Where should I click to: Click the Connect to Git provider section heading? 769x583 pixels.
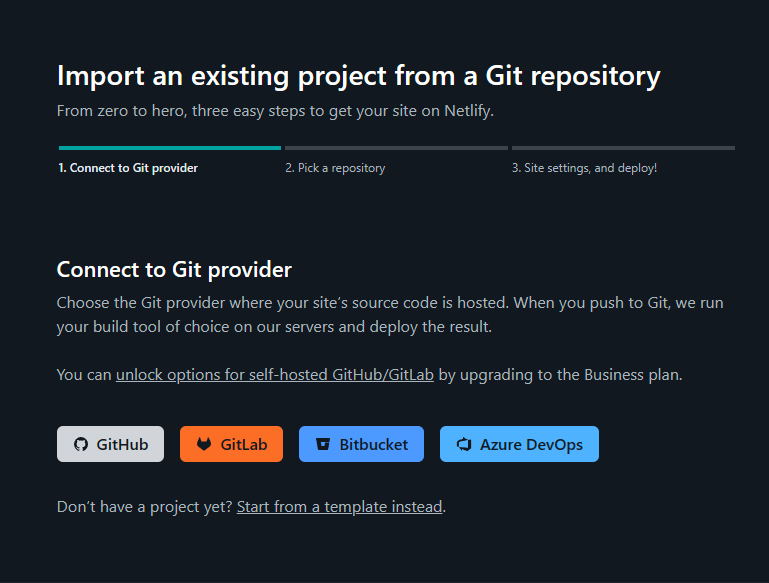coord(174,270)
